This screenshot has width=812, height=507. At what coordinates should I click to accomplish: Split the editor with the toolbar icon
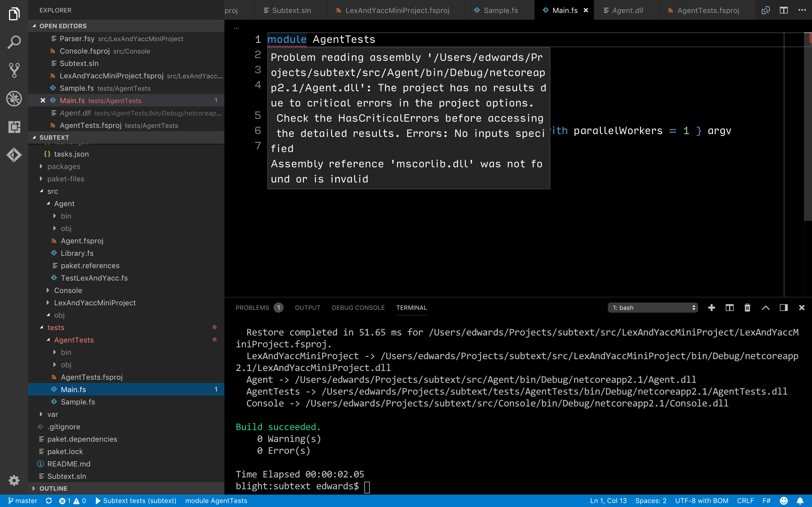(784, 10)
